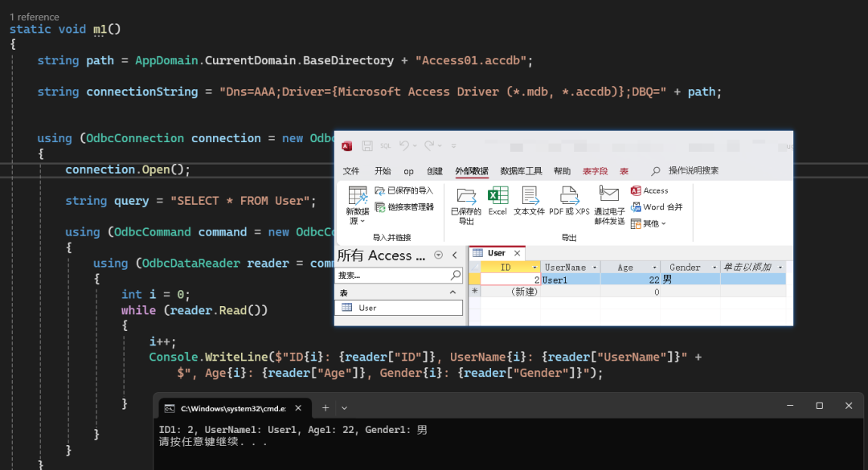
Task: Close the User table tab
Action: click(516, 253)
